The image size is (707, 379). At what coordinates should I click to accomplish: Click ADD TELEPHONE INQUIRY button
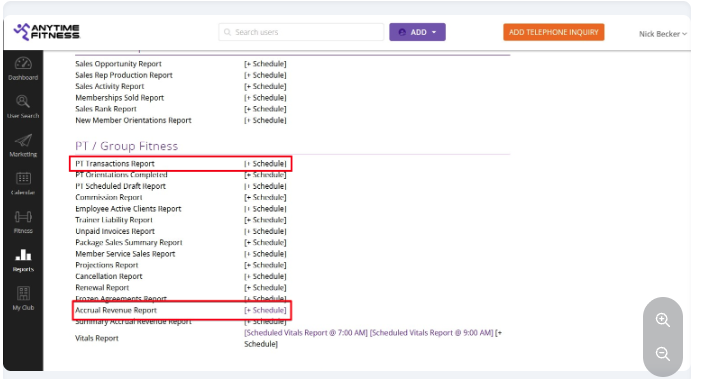pyautogui.click(x=554, y=32)
